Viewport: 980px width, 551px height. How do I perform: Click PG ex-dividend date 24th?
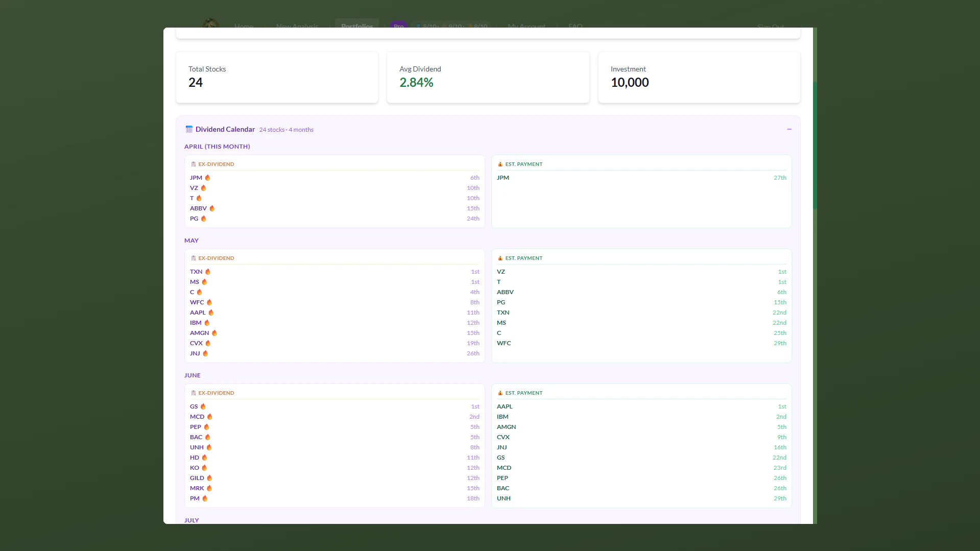tap(473, 219)
